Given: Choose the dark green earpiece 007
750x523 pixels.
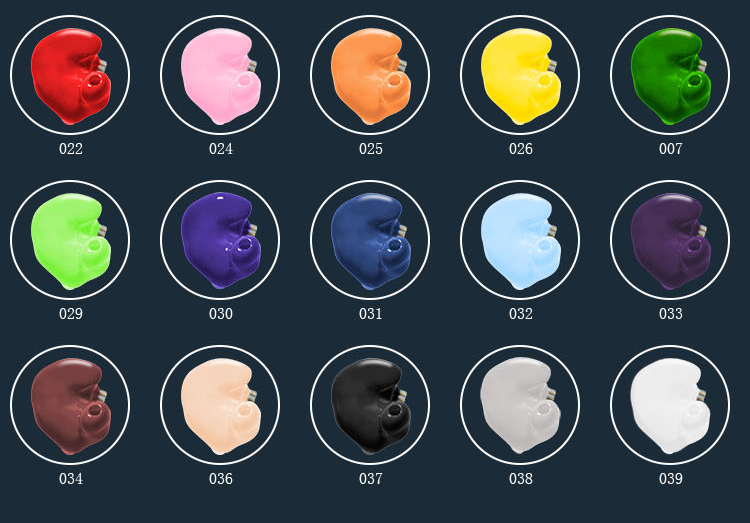Looking at the screenshot, I should [670, 75].
